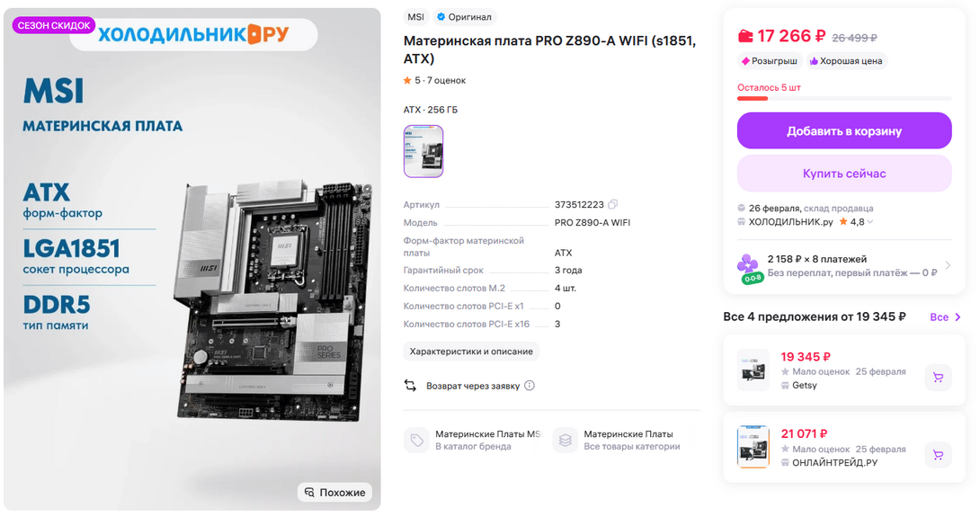980x517 pixels.
Task: Click the Оригинал verified badge
Action: click(464, 17)
